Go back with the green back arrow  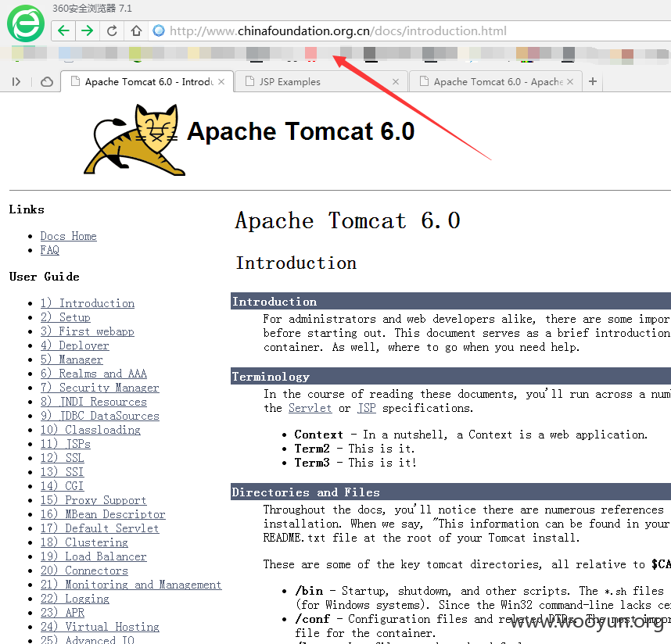pyautogui.click(x=63, y=30)
